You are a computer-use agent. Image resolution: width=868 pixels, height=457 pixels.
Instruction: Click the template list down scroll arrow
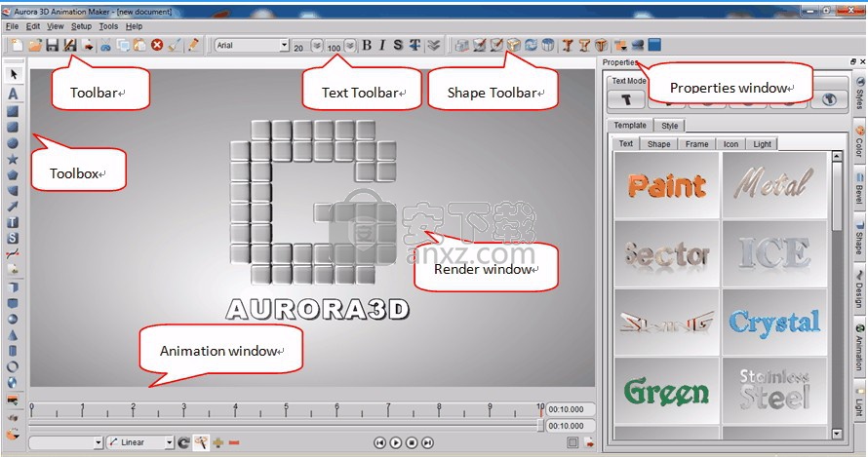pyautogui.click(x=837, y=435)
